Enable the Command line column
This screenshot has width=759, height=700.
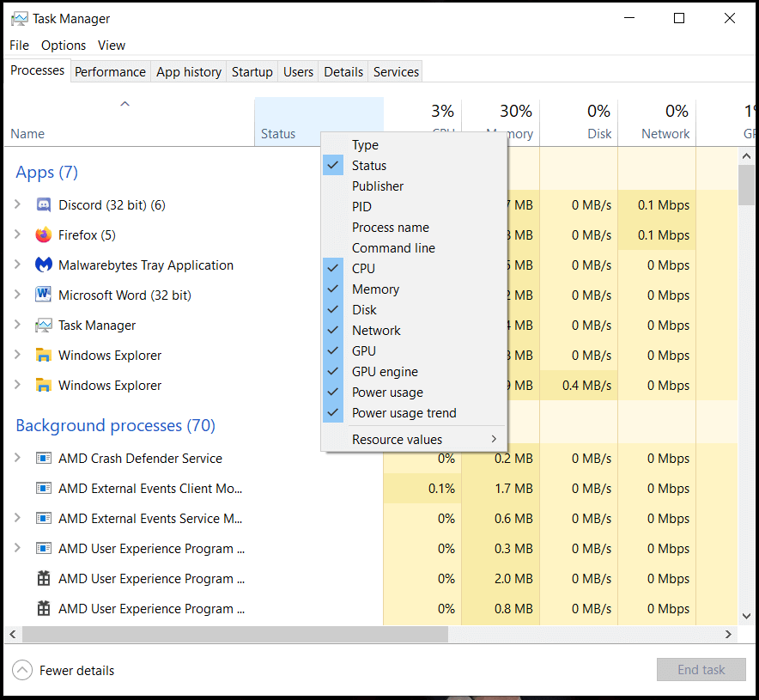click(414, 248)
